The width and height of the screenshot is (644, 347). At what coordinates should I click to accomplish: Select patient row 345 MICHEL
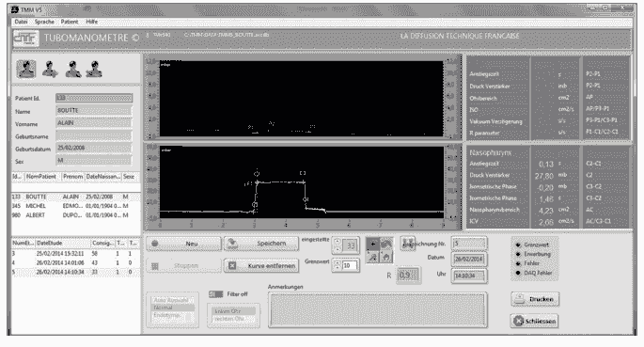(75, 206)
